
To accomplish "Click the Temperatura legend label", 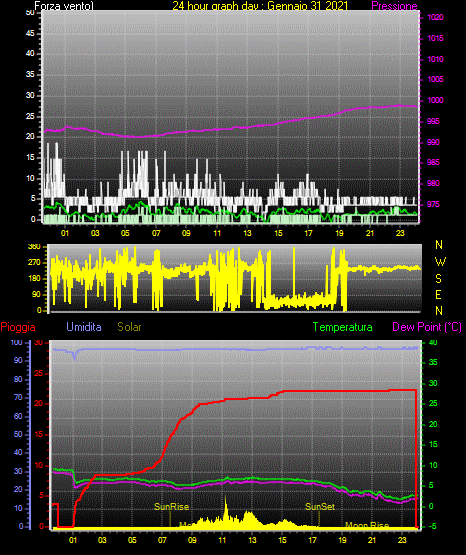I will (343, 327).
